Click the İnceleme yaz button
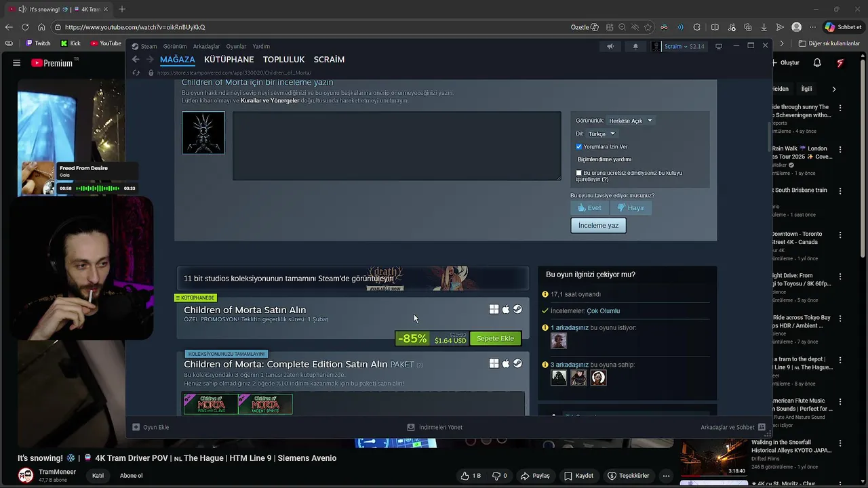 pyautogui.click(x=598, y=225)
